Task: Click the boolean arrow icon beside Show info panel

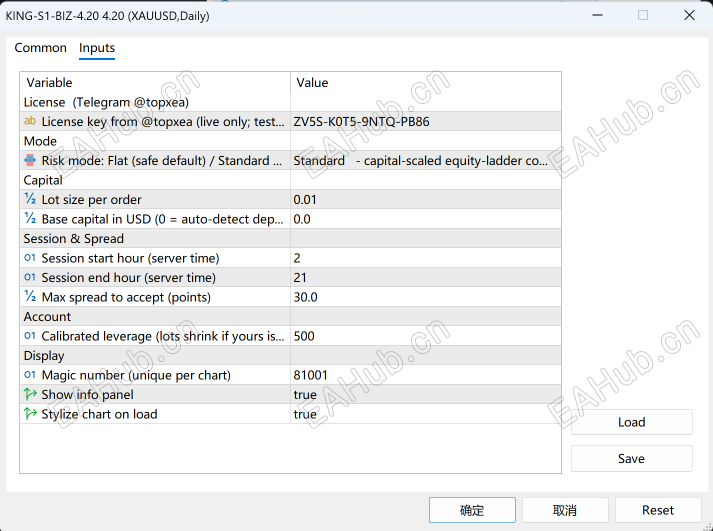Action: (x=30, y=394)
